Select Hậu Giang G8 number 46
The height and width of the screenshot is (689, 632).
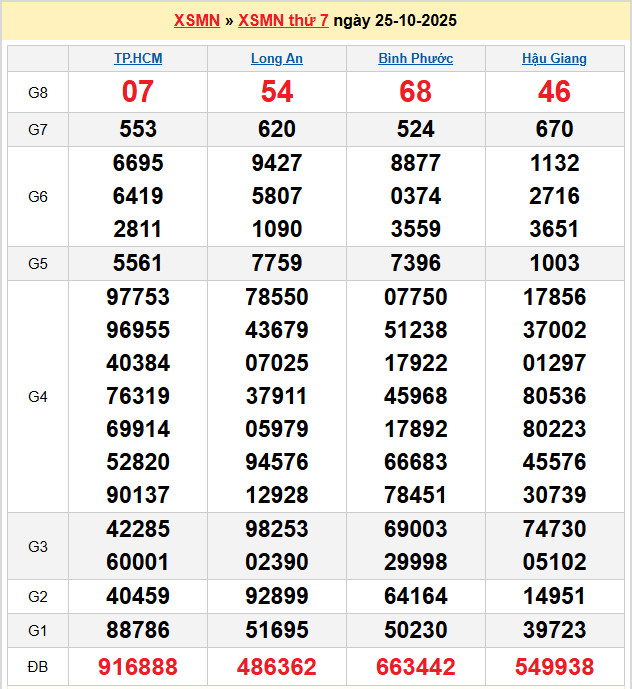[x=554, y=92]
